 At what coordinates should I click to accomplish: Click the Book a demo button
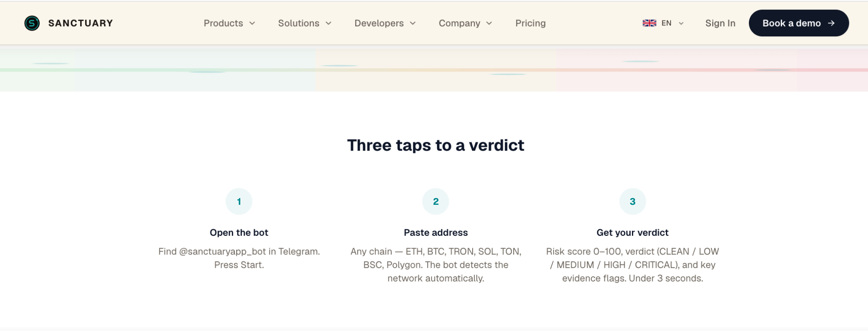click(798, 23)
